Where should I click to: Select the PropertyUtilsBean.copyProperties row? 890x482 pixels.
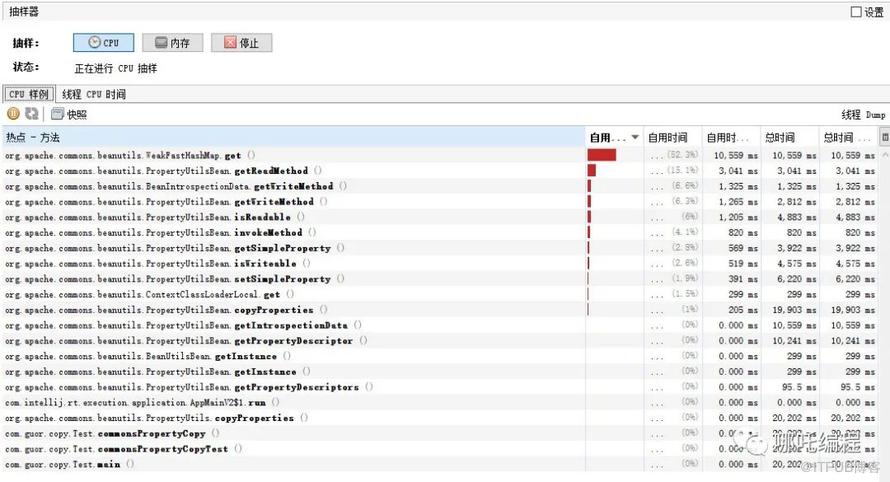[x=441, y=310]
